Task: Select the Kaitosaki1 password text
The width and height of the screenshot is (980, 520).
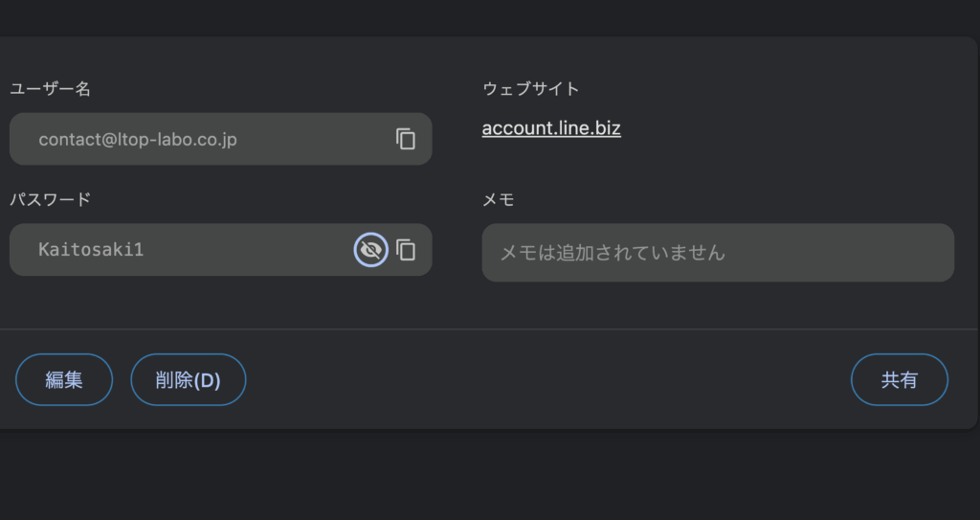Action: (x=91, y=250)
